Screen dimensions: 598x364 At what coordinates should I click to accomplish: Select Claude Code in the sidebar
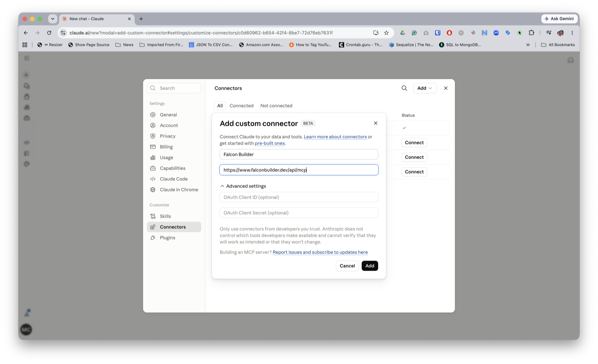click(174, 179)
